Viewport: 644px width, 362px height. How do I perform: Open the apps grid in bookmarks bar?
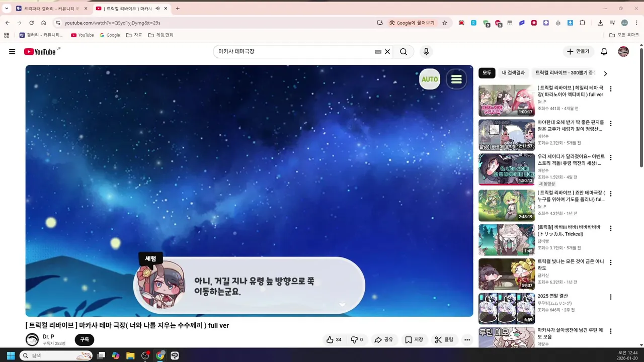point(7,35)
